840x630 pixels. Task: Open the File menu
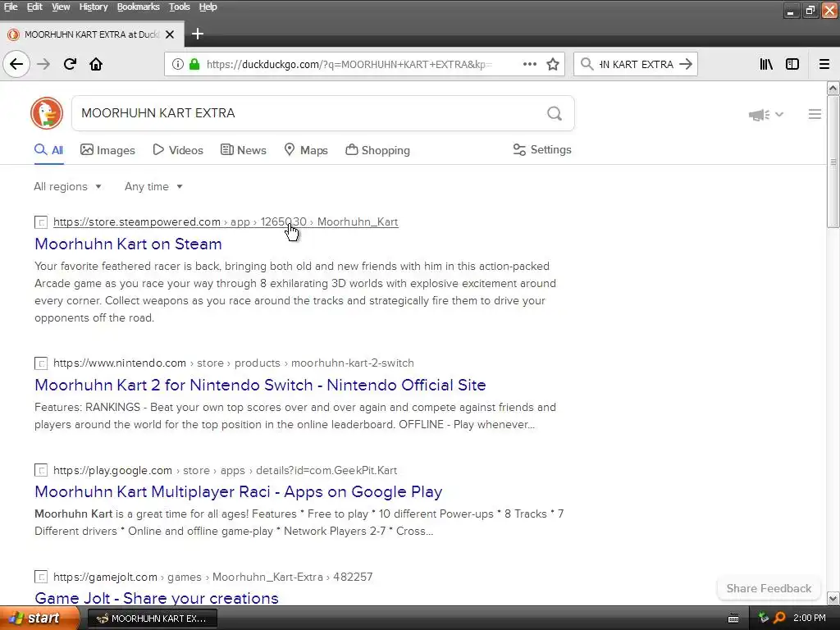pyautogui.click(x=11, y=7)
